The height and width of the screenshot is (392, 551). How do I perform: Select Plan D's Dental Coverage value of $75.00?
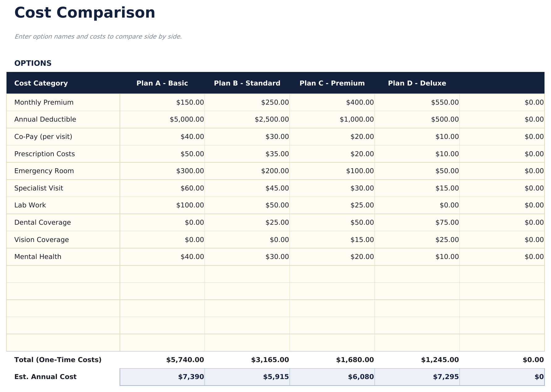tap(447, 222)
